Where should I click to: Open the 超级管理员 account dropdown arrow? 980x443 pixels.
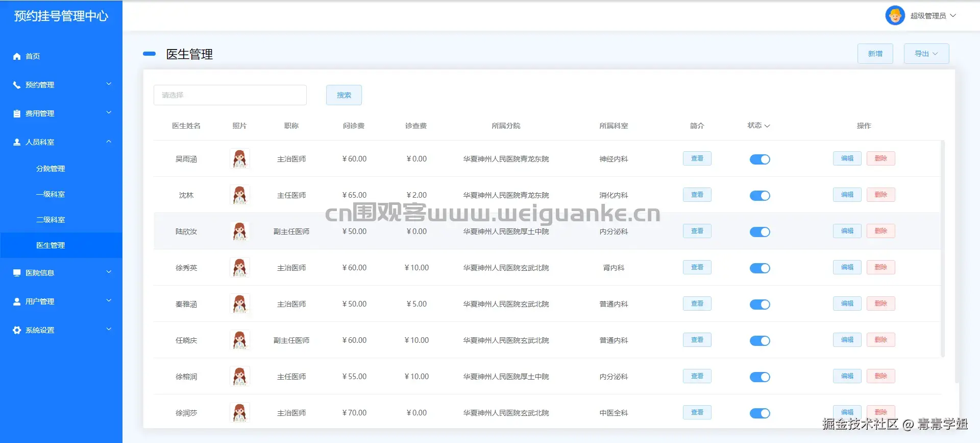(953, 16)
